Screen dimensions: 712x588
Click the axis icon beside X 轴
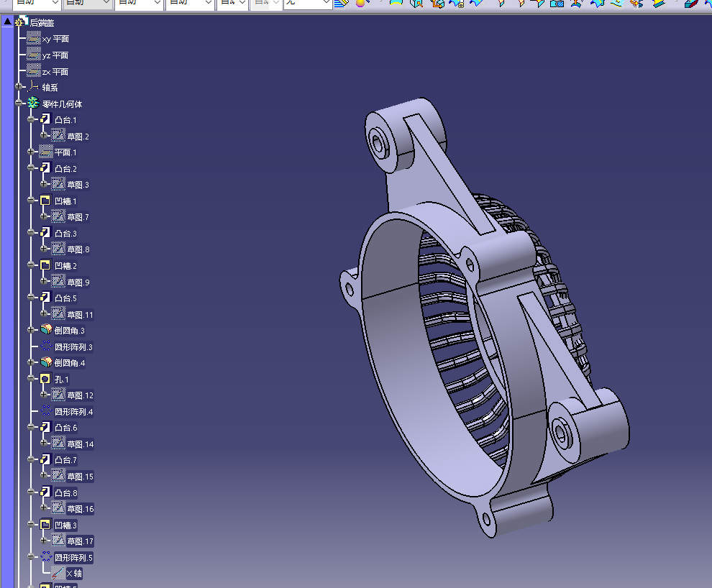(58, 573)
